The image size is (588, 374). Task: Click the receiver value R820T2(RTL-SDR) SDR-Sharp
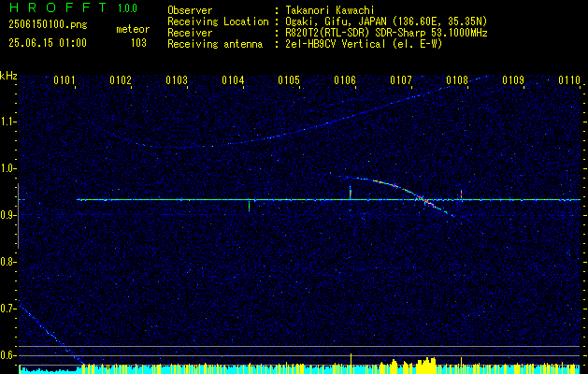click(x=355, y=33)
